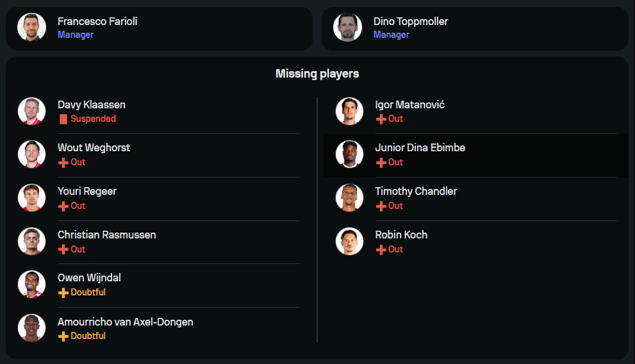View Junior Dina Ebimbe's player name link

420,147
